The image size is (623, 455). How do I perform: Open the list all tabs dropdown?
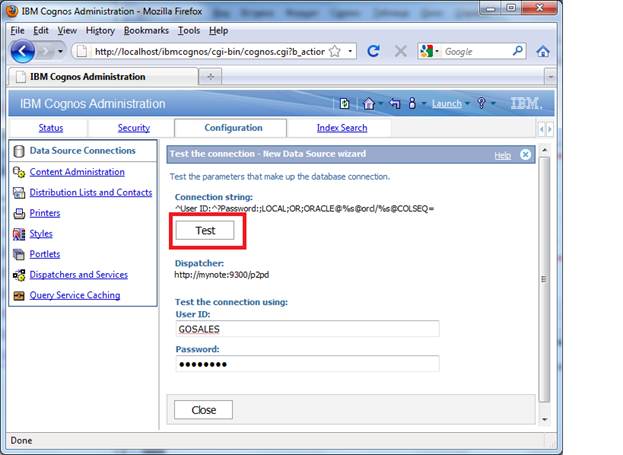pyautogui.click(x=550, y=77)
